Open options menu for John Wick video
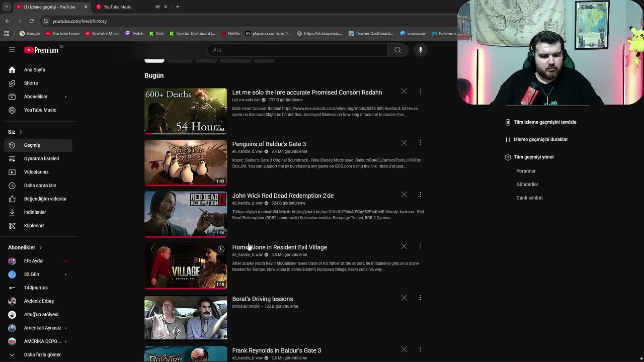The image size is (644, 362). (420, 195)
